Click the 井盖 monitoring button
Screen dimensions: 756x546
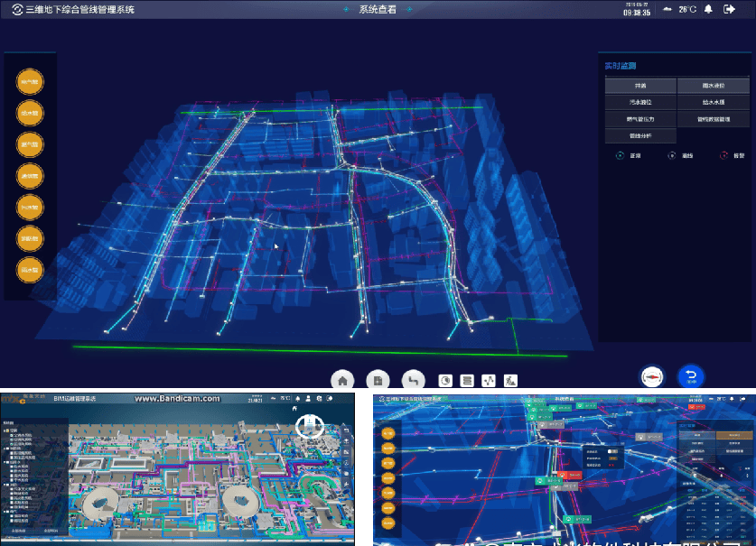[x=639, y=86]
